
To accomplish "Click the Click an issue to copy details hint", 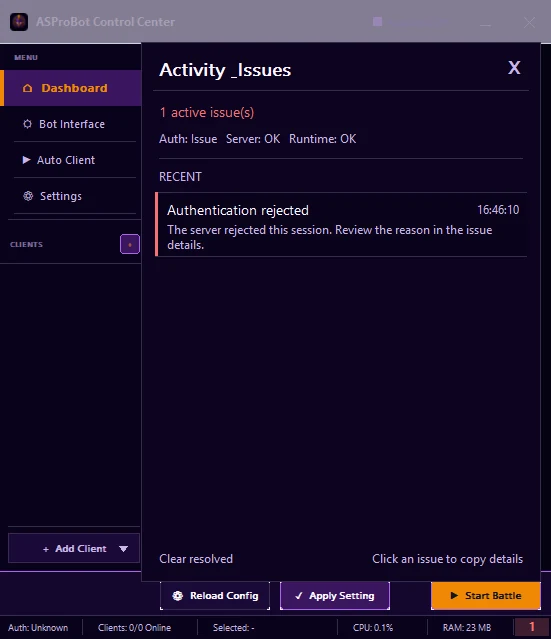I will [447, 559].
